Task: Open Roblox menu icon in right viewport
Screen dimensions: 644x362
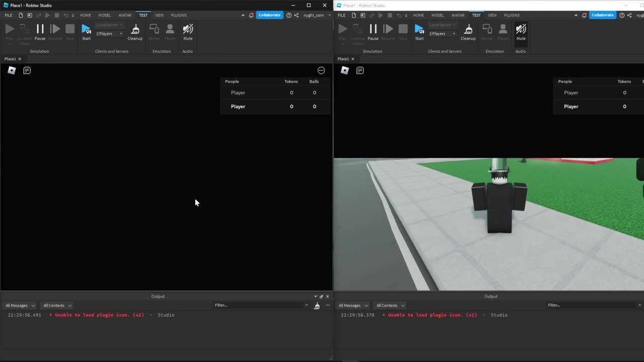Action: (345, 70)
